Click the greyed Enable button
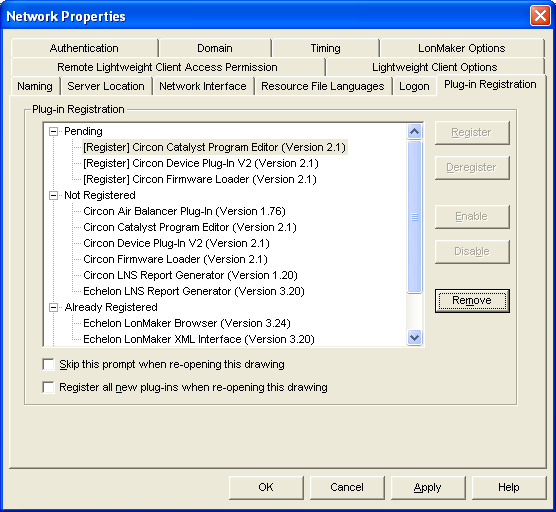This screenshot has width=556, height=512. click(472, 216)
